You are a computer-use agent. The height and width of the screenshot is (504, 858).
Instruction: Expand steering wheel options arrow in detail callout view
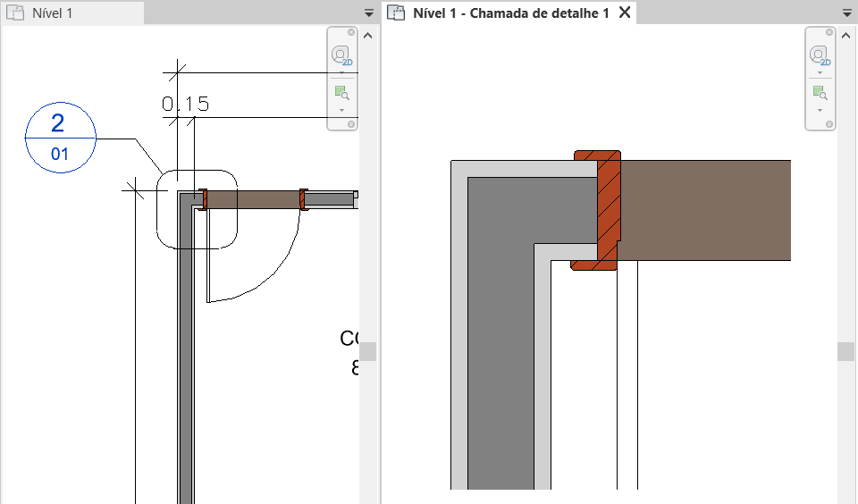click(820, 72)
